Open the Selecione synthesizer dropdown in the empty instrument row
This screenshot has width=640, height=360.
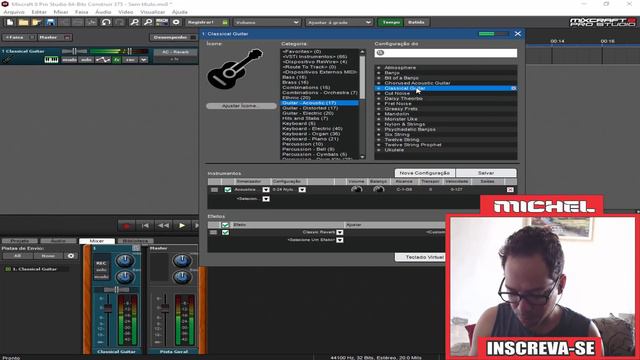(266, 199)
